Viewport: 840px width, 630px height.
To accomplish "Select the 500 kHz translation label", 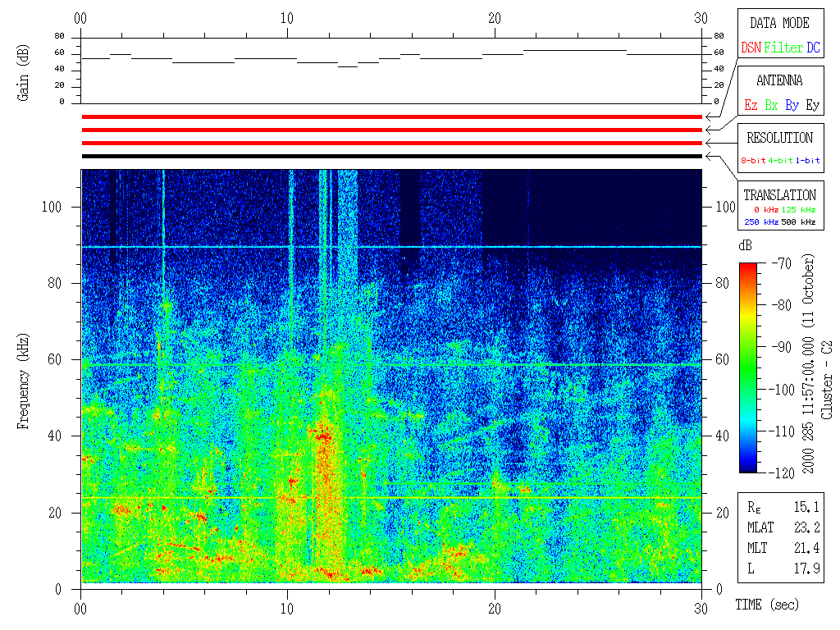I will pyautogui.click(x=798, y=222).
